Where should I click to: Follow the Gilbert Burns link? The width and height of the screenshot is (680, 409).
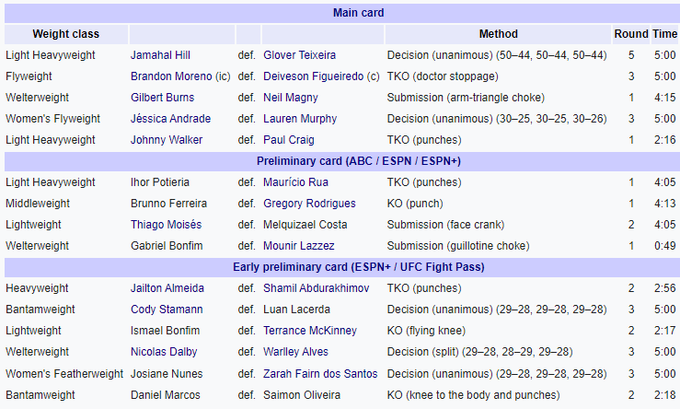tap(160, 98)
